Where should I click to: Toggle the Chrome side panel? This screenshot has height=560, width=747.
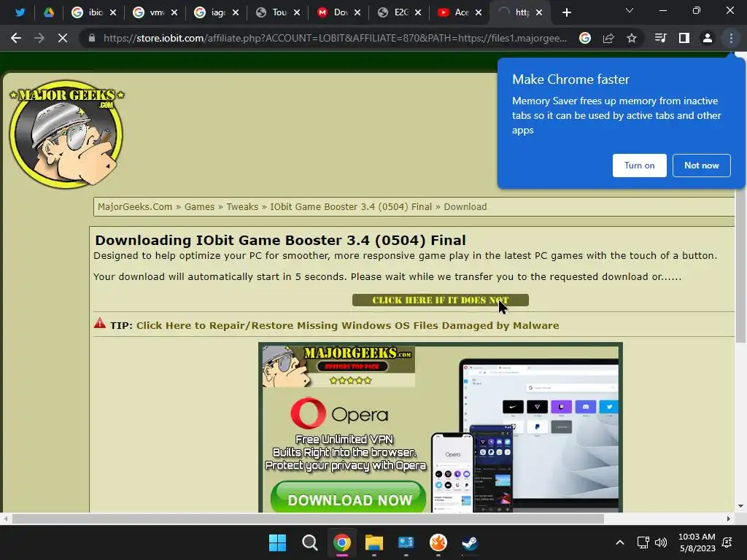684,38
